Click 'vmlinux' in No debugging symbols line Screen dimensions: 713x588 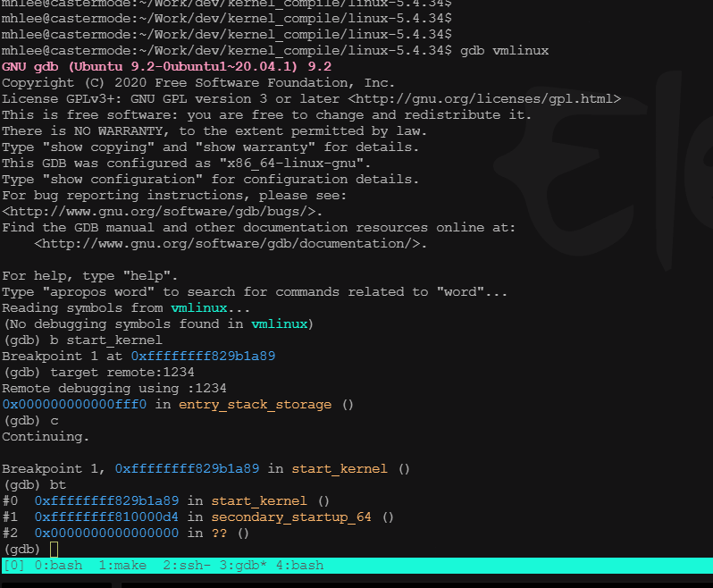[x=279, y=323]
